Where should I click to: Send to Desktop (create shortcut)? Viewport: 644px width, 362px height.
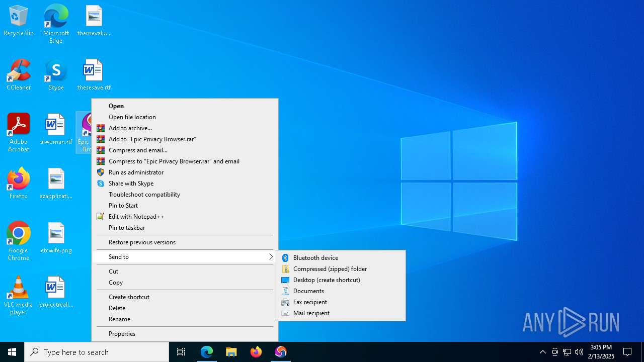tap(341, 280)
